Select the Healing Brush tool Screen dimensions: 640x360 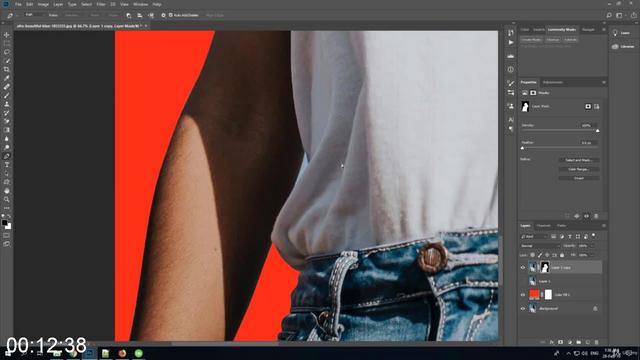point(7,87)
